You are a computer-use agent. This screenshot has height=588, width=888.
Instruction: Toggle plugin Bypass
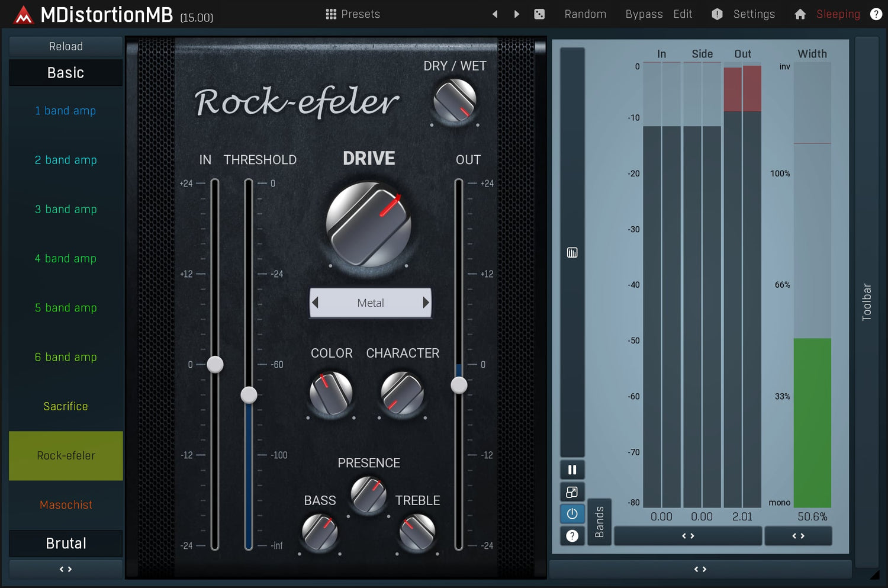pos(644,14)
